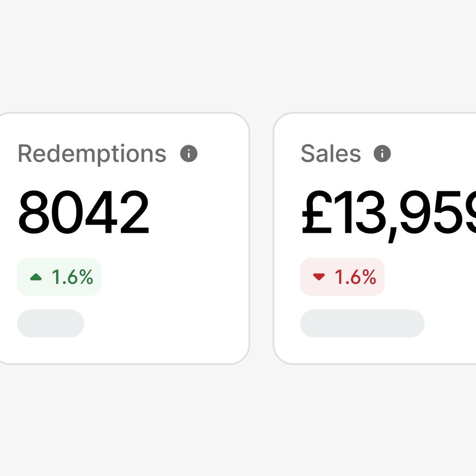476x476 pixels.
Task: Click the digit 8 in the Redemptions count
Action: pos(34,213)
